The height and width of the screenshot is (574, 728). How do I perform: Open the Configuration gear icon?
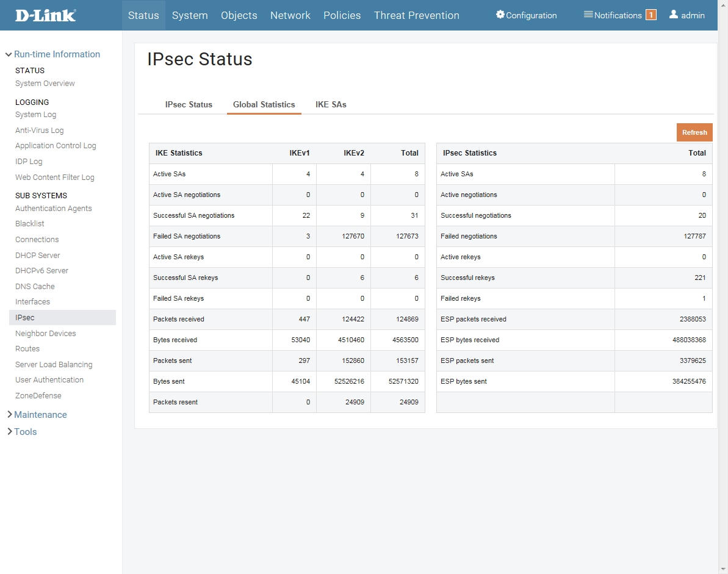pos(500,15)
